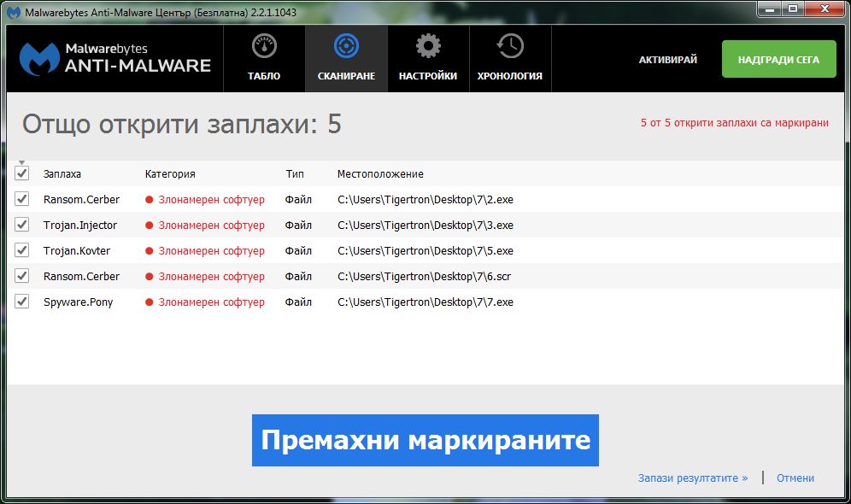This screenshot has width=851, height=504.
Task: Select the Spyware.Pony threat name
Action: [x=78, y=302]
